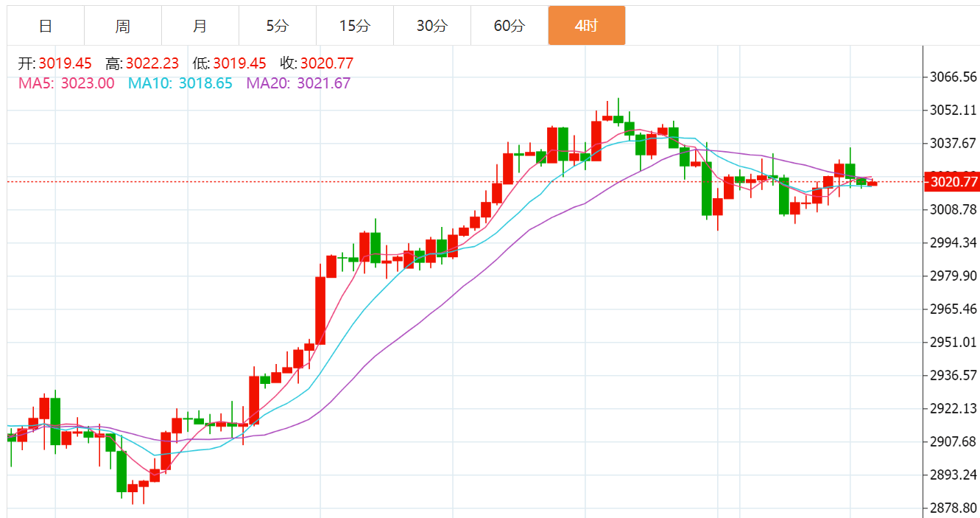Screen dimensions: 980x518
Task: Click the tall red candle spanning 2951 to 2979
Action: pos(320,310)
